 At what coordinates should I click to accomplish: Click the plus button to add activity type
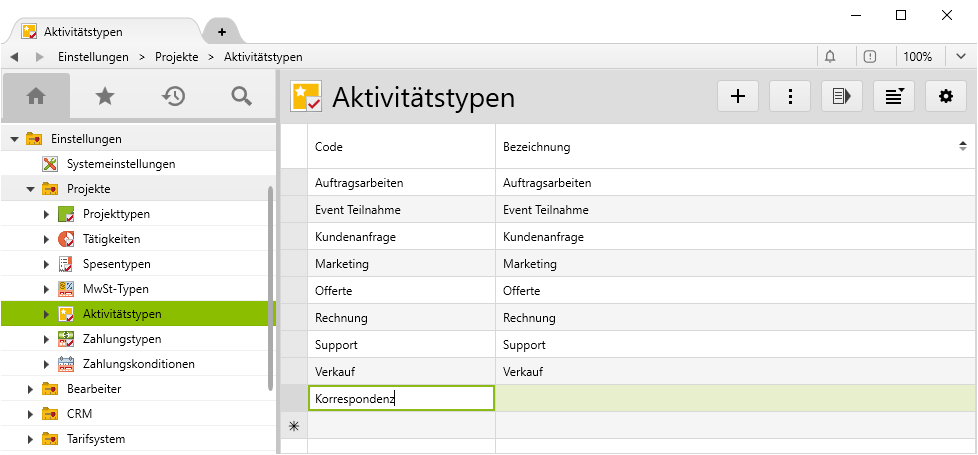coord(738,96)
